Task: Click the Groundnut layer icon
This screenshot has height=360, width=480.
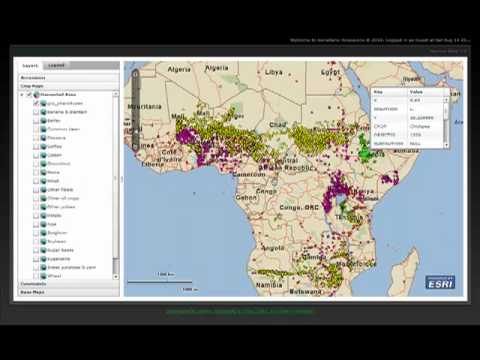Action: click(x=43, y=164)
